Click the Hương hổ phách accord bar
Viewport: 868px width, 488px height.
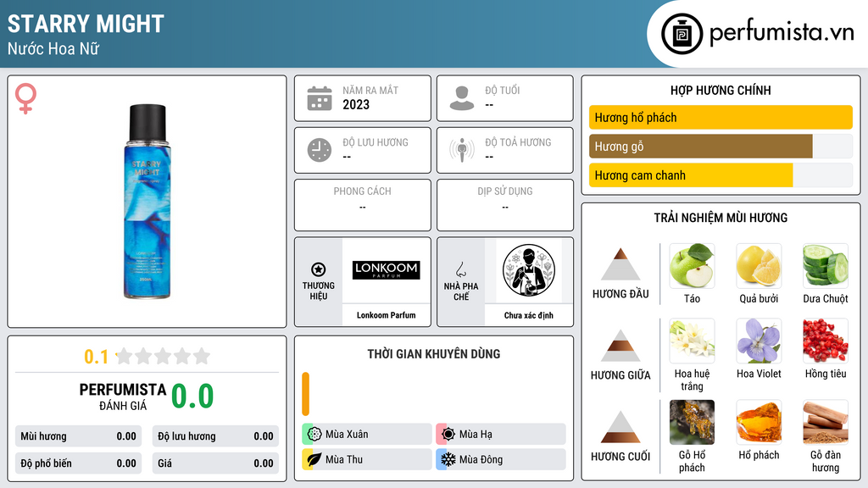pos(721,117)
